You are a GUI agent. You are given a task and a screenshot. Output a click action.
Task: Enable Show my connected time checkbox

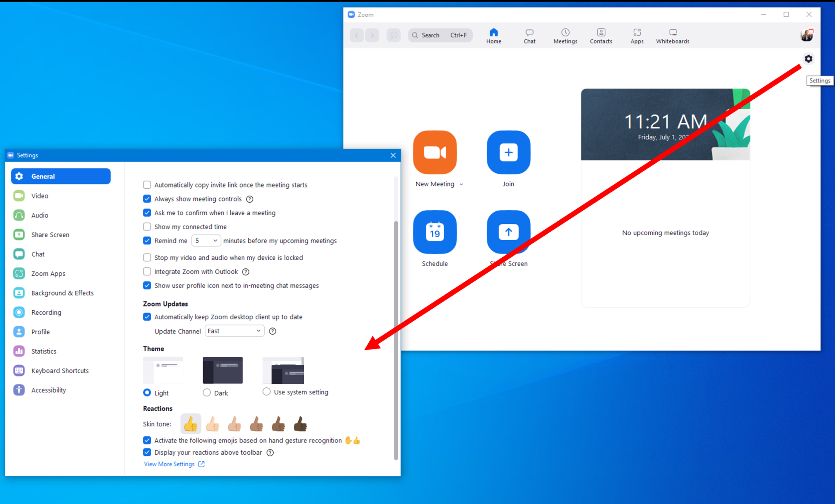coord(147,226)
